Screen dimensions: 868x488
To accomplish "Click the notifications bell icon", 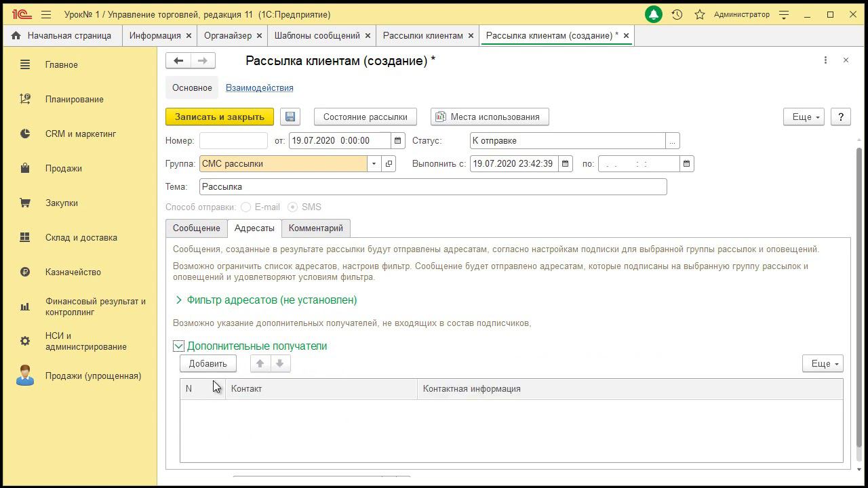I will 653,14.
